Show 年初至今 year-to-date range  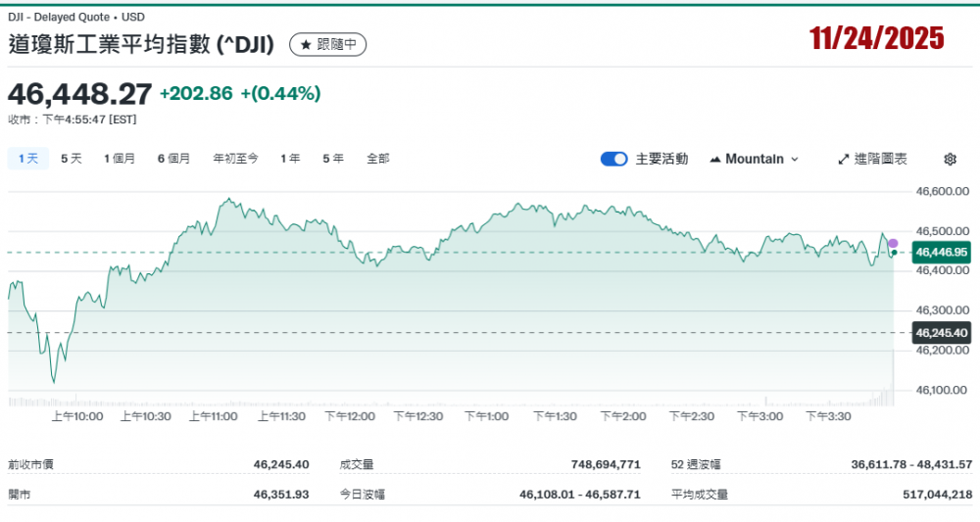pyautogui.click(x=235, y=159)
